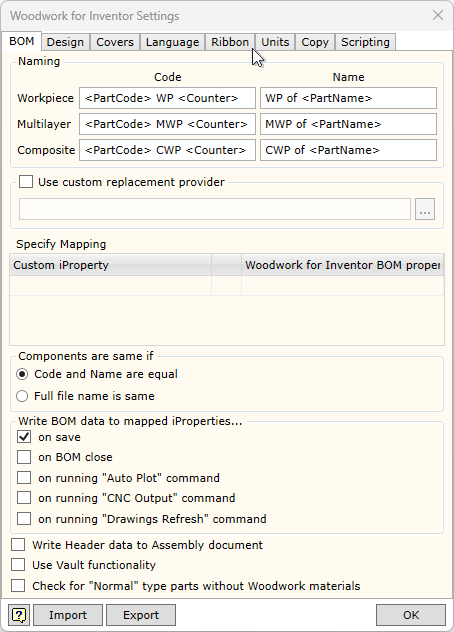Open the help icon button
Viewport: 454px width, 632px height.
tap(19, 615)
